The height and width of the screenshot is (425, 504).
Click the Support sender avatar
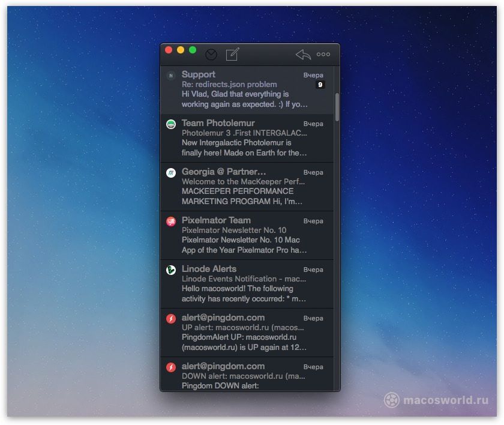pyautogui.click(x=171, y=76)
